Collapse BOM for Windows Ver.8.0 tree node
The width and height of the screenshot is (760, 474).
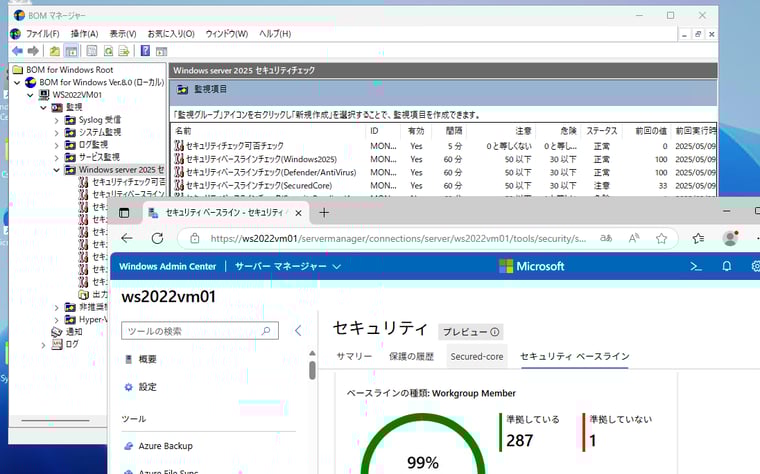pos(17,82)
